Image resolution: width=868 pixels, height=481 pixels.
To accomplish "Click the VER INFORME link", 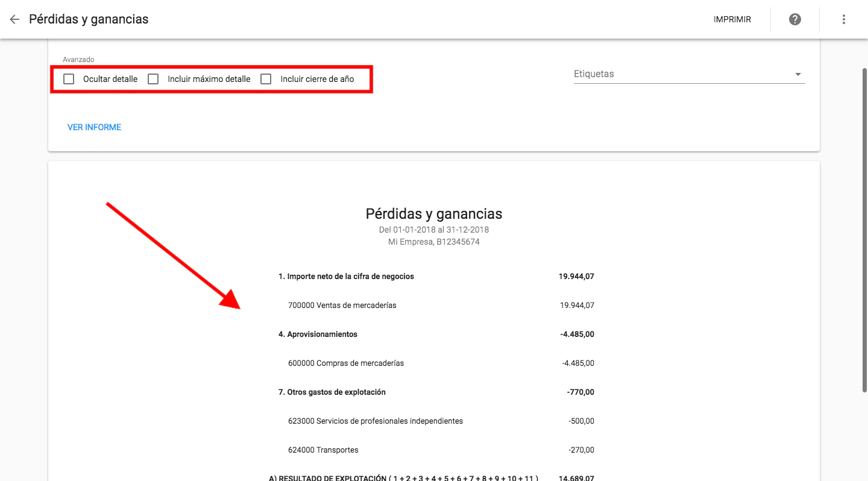I will click(94, 127).
